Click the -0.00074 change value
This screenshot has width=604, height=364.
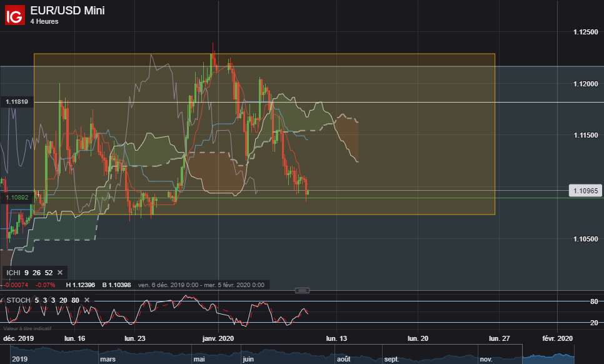pyautogui.click(x=16, y=285)
